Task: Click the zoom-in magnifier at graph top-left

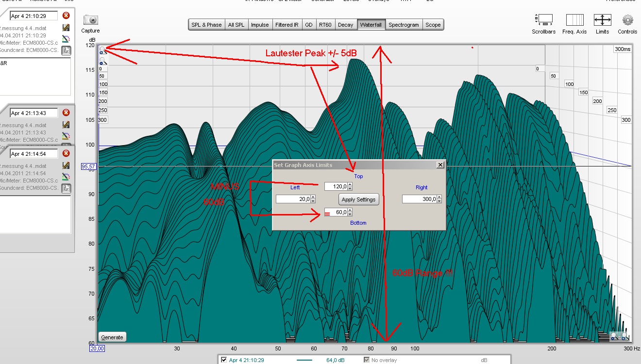Action: (103, 50)
